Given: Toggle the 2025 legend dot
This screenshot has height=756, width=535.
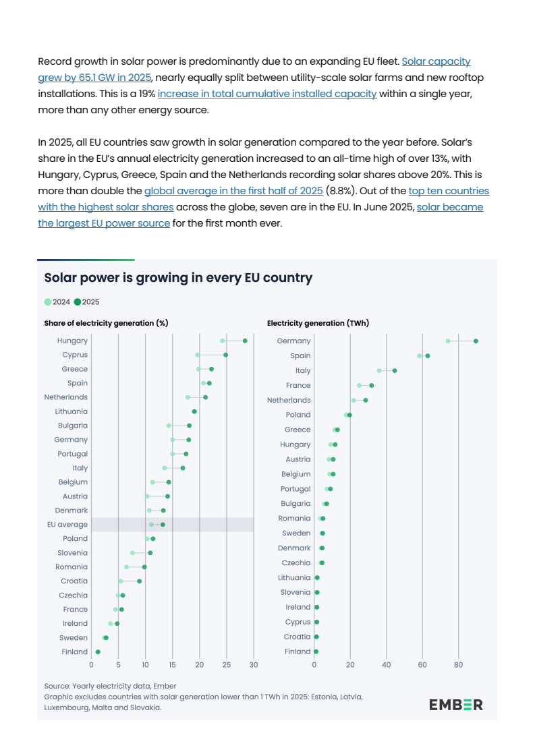Looking at the screenshot, I should click(77, 302).
